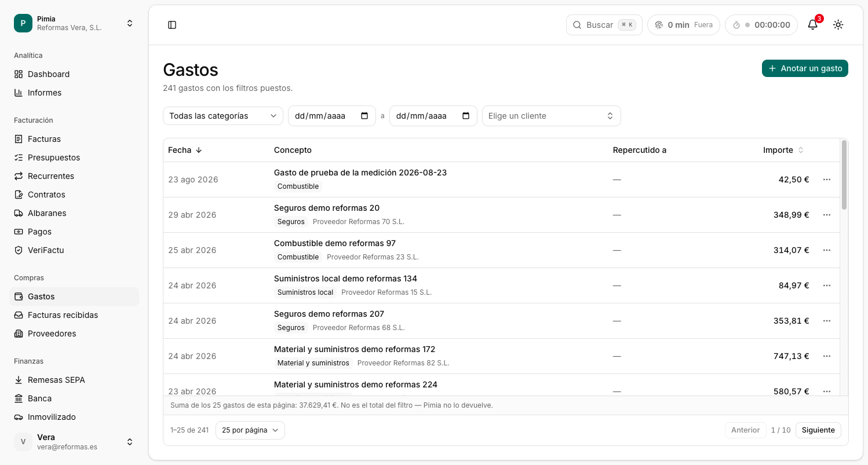Image resolution: width=868 pixels, height=465 pixels.
Task: Open calendar picker in second date field
Action: tap(466, 116)
